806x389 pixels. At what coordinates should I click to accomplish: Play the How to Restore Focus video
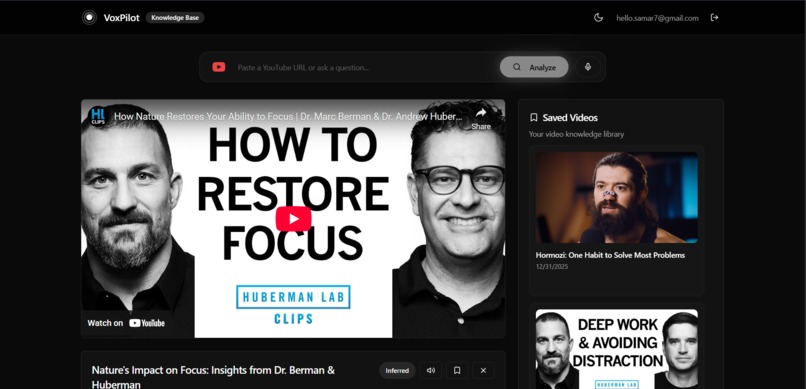point(293,218)
